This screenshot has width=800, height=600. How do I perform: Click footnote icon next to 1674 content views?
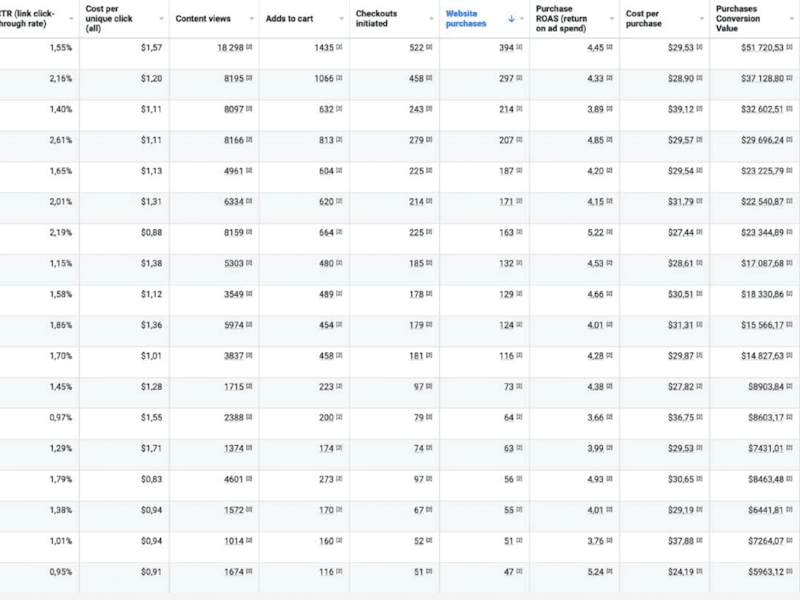tap(249, 571)
